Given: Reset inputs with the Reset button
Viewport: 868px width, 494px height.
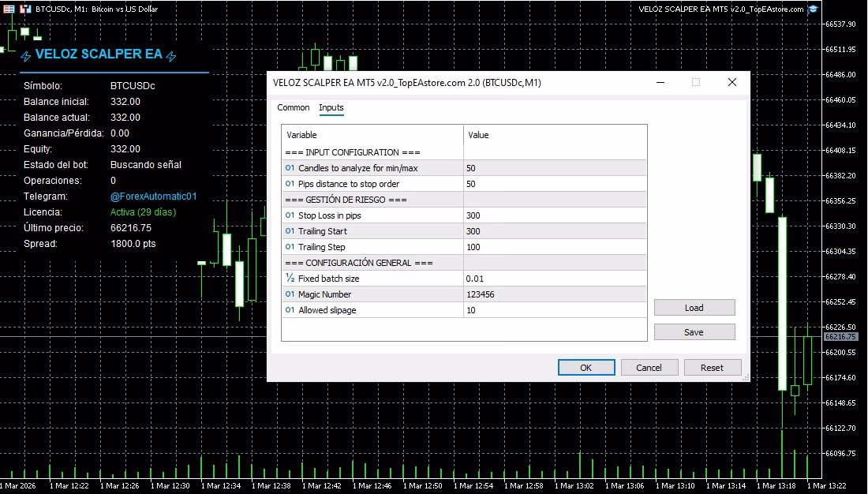Looking at the screenshot, I should pos(712,367).
